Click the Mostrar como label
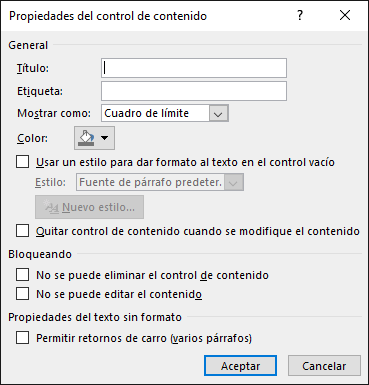The width and height of the screenshot is (369, 385). pos(54,113)
